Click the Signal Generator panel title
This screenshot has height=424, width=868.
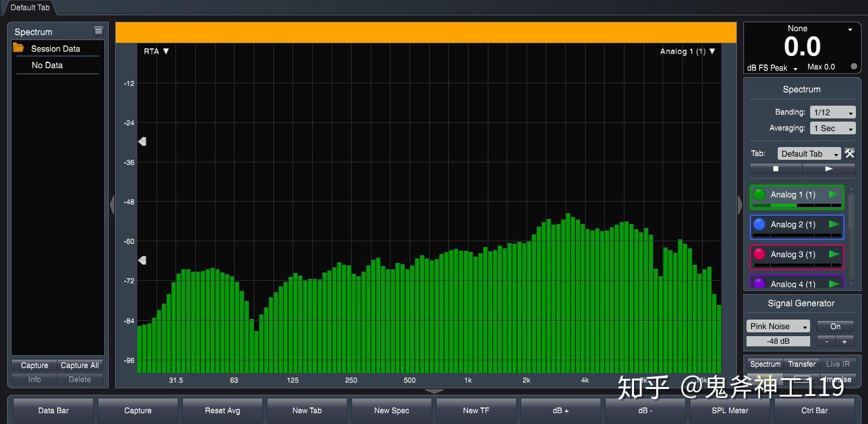coord(801,303)
